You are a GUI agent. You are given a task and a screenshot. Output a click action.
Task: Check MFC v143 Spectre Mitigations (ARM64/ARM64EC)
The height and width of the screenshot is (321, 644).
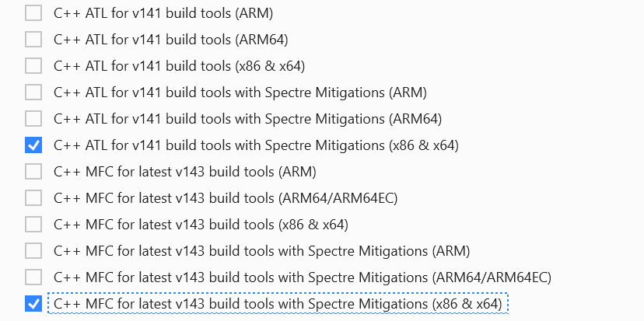coord(33,277)
